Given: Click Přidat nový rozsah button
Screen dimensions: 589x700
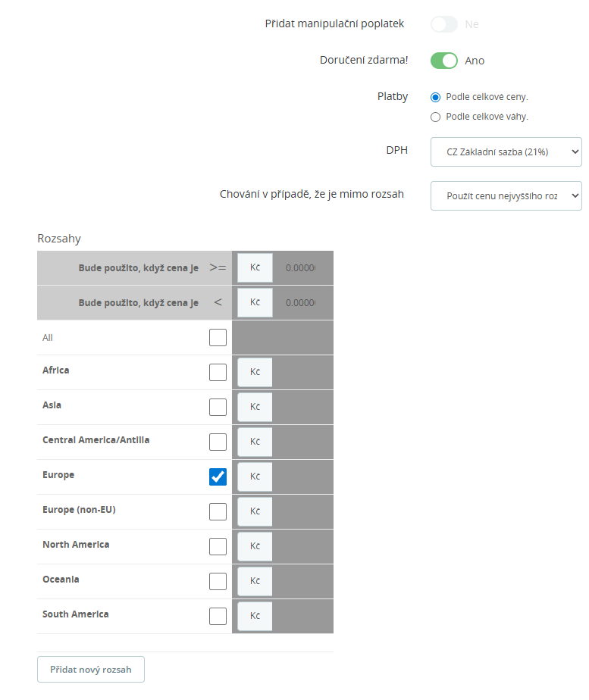Looking at the screenshot, I should (x=91, y=669).
